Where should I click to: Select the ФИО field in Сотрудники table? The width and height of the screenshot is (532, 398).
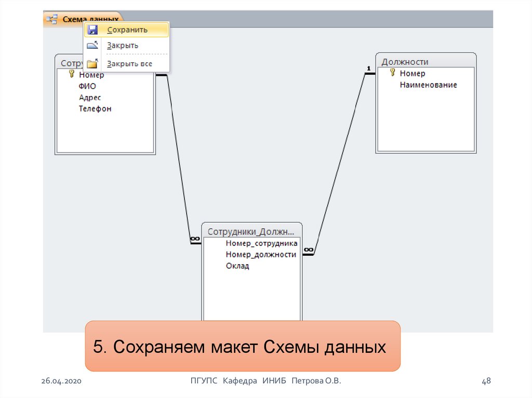point(87,86)
